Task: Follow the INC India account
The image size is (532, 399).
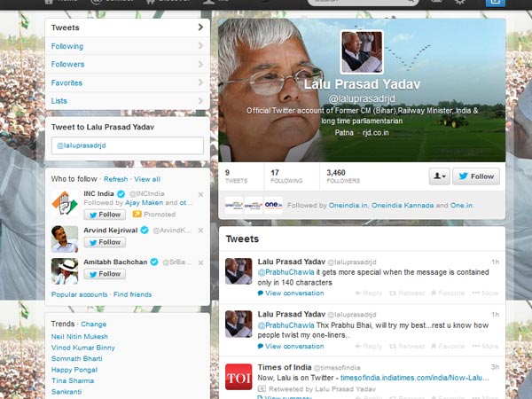Action: (104, 215)
